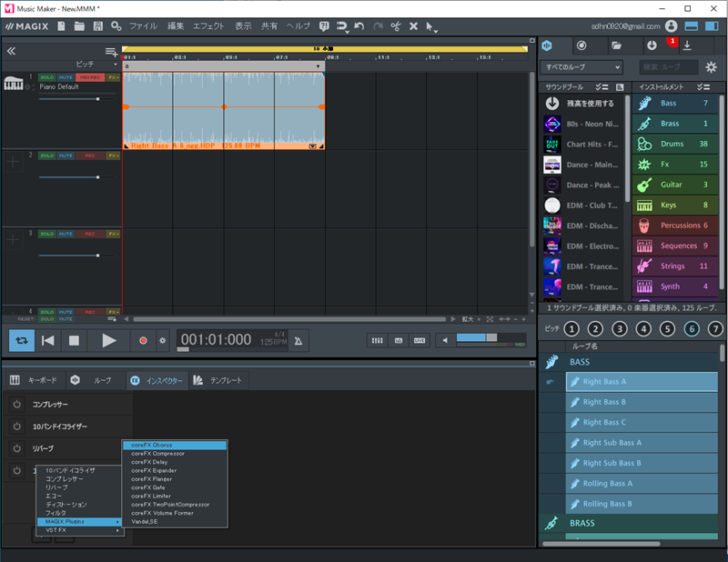Choose coreFX Compressor from submenu
The width and height of the screenshot is (728, 562).
175,454
